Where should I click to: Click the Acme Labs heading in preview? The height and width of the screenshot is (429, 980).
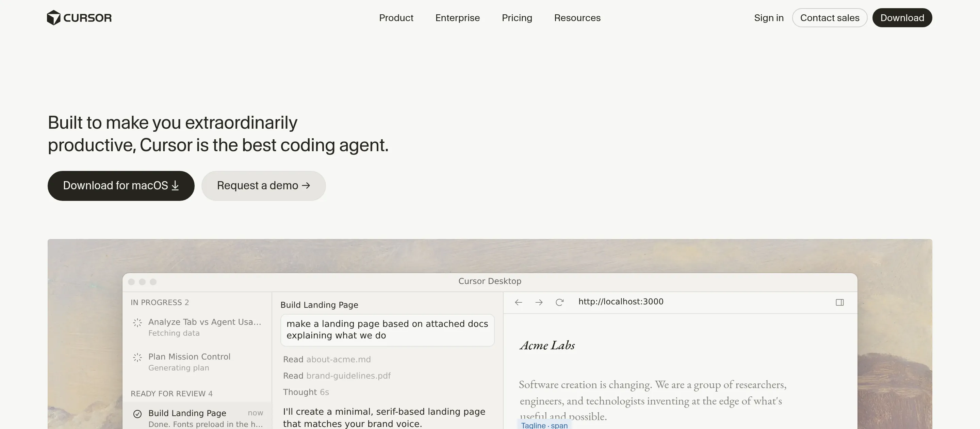pyautogui.click(x=547, y=345)
